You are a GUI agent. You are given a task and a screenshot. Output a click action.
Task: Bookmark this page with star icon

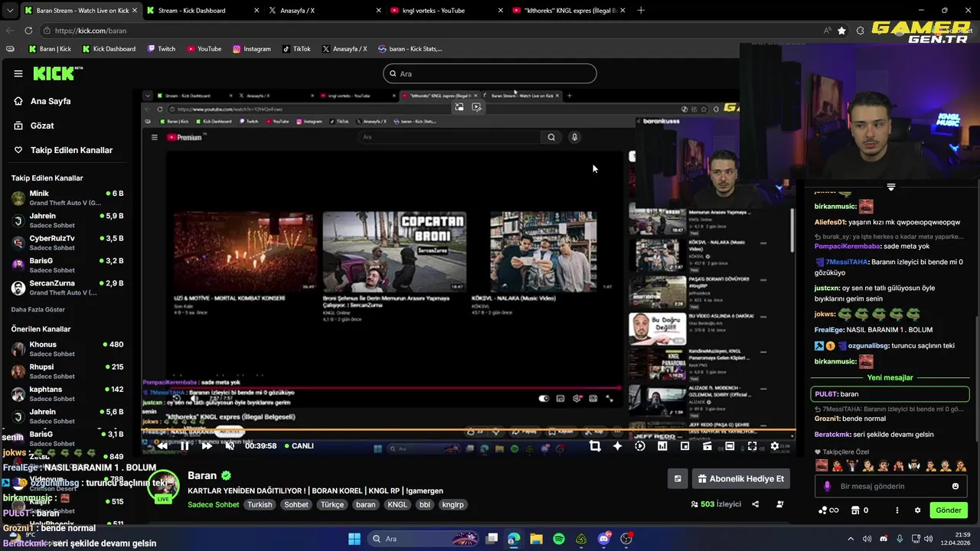(841, 31)
